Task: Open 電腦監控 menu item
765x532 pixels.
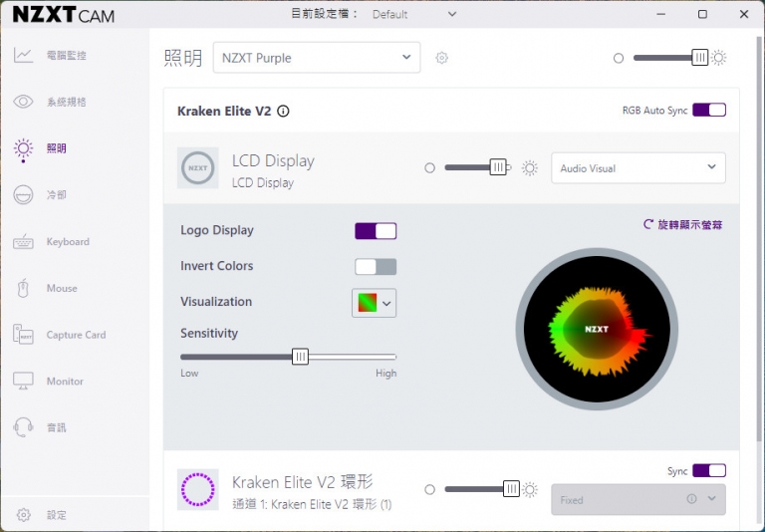Action: 67,55
